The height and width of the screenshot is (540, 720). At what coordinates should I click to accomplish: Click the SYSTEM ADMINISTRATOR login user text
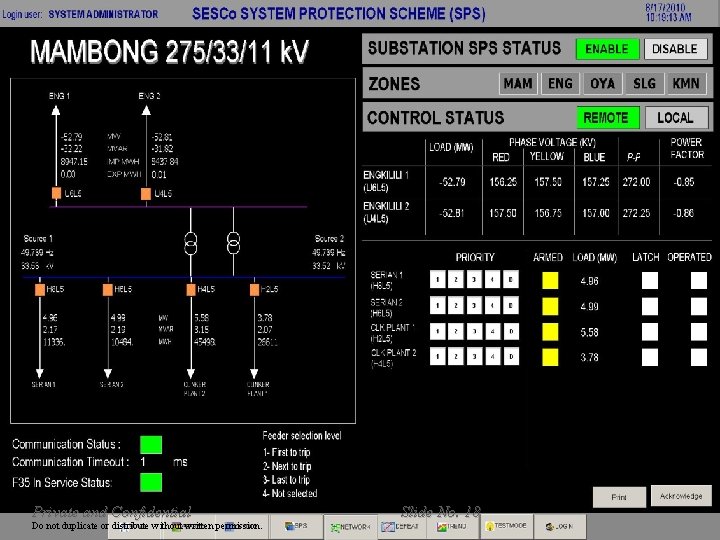tap(103, 14)
